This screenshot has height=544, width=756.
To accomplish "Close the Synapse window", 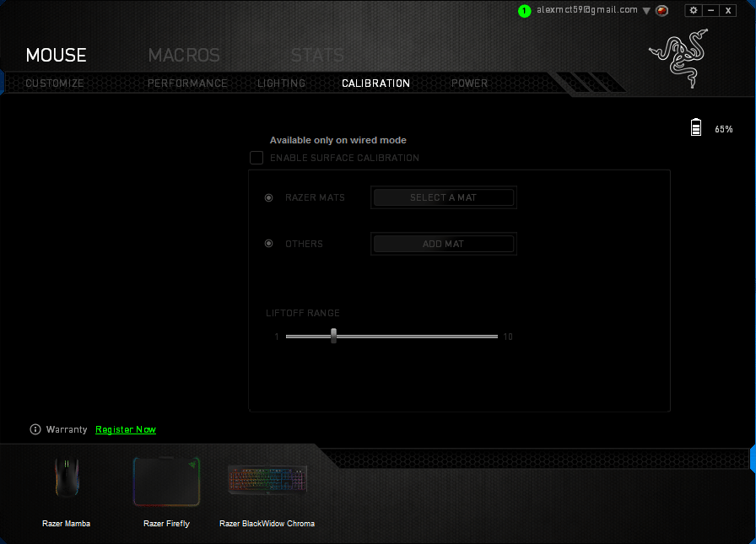I will click(728, 10).
